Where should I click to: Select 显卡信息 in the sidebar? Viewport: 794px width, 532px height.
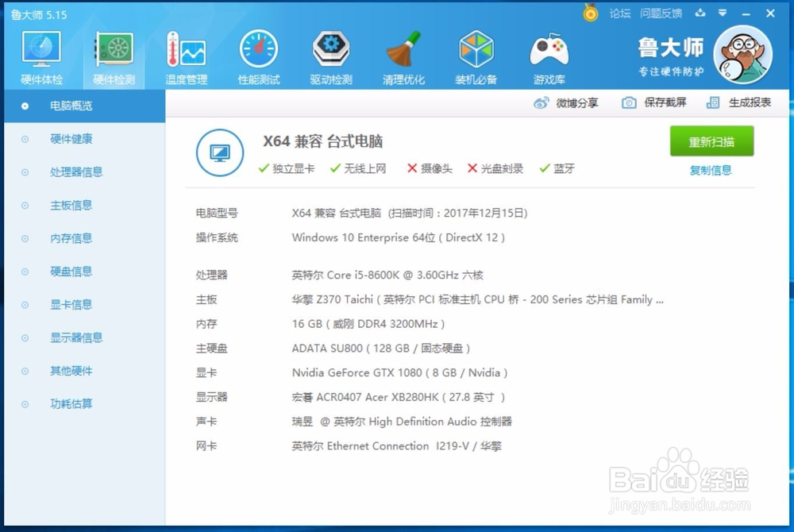(x=85, y=305)
